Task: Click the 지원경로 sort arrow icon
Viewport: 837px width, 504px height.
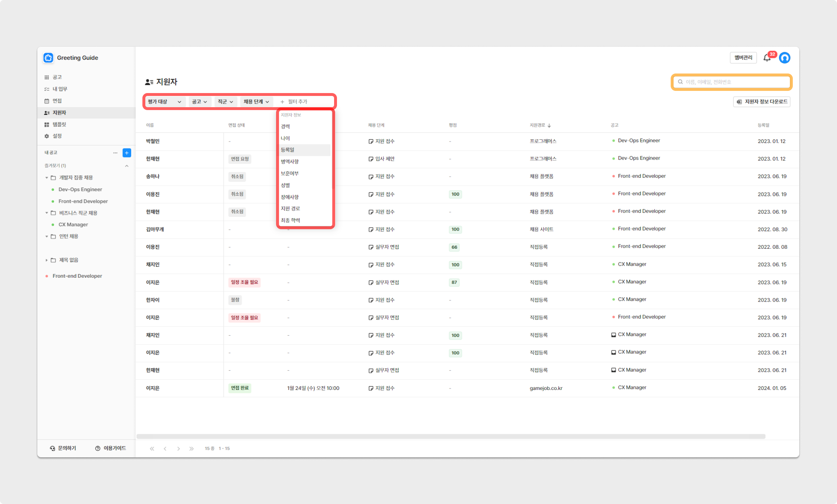Action: (x=549, y=125)
